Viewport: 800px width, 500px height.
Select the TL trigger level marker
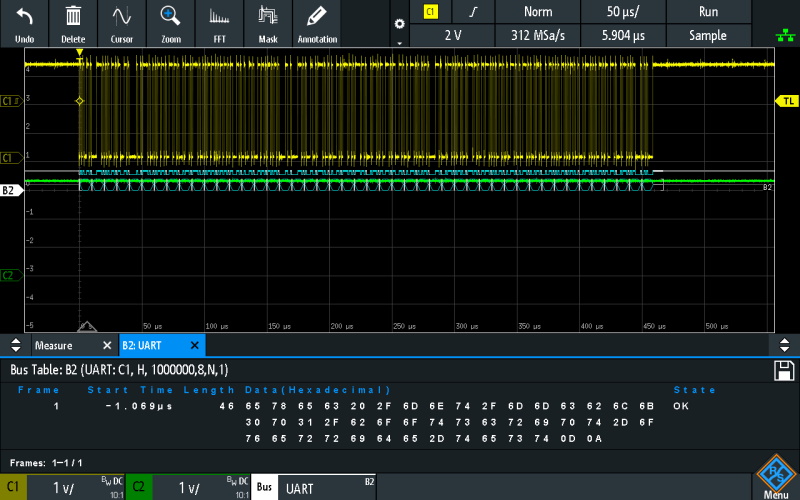pyautogui.click(x=787, y=101)
